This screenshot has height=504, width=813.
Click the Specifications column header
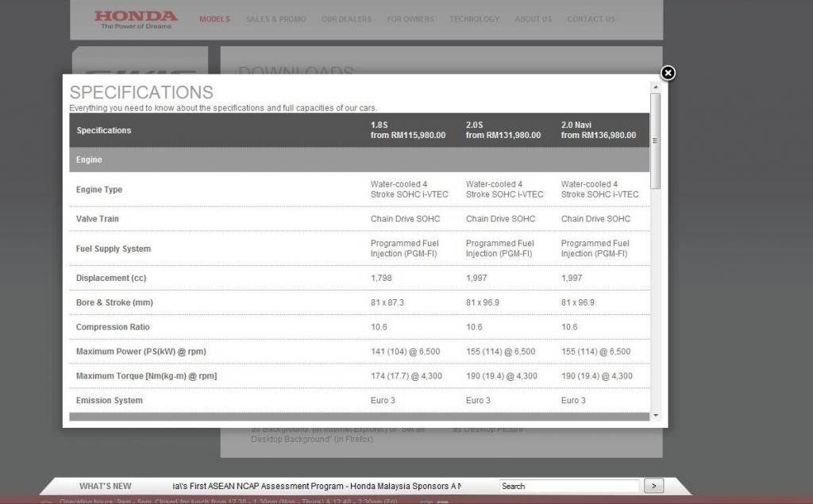coord(104,130)
